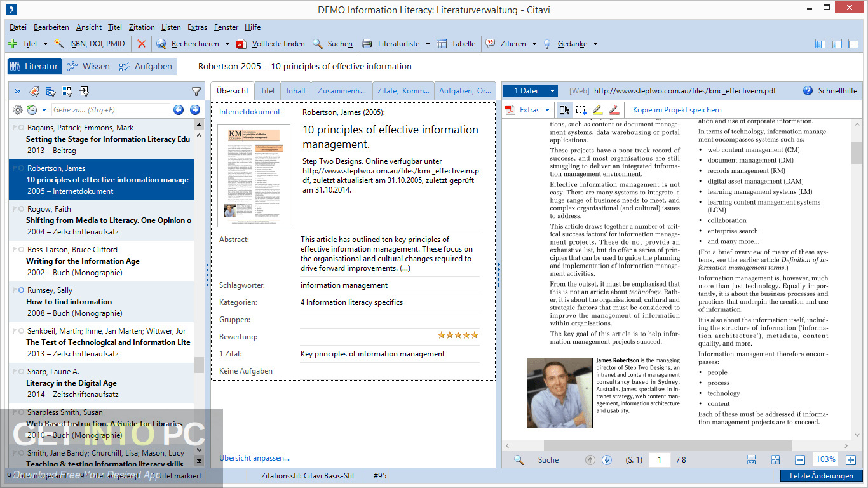Viewport: 868px width, 488px height.
Task: Click the PDF Extras icon
Action: [510, 110]
